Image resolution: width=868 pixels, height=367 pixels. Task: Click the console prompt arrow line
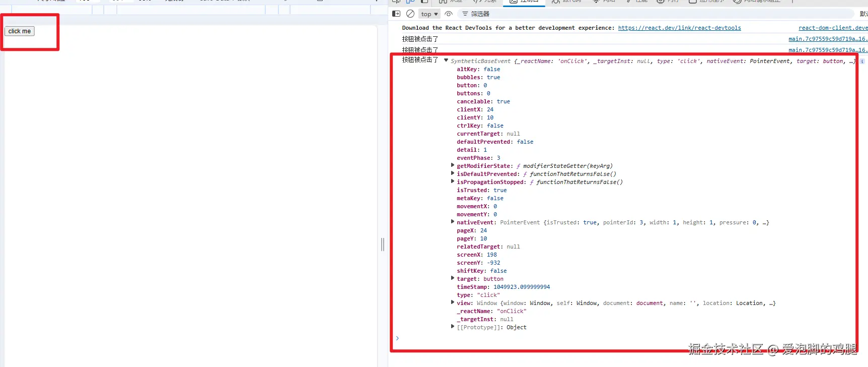pos(397,338)
